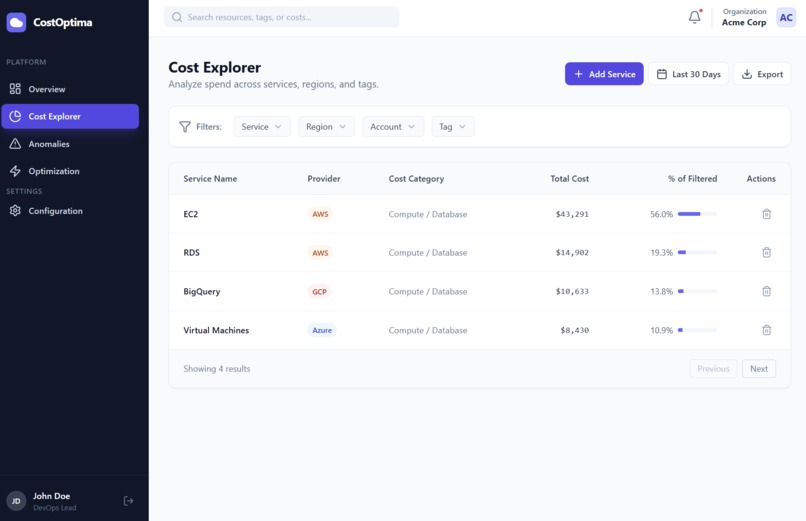Open the Account filter dropdown
Viewport: 806px width, 521px height.
(x=393, y=126)
